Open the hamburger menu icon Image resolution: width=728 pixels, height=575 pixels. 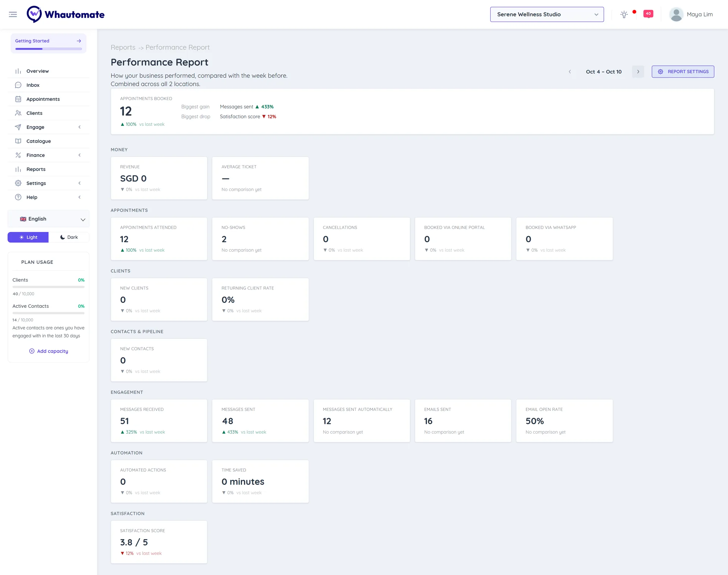(x=13, y=14)
